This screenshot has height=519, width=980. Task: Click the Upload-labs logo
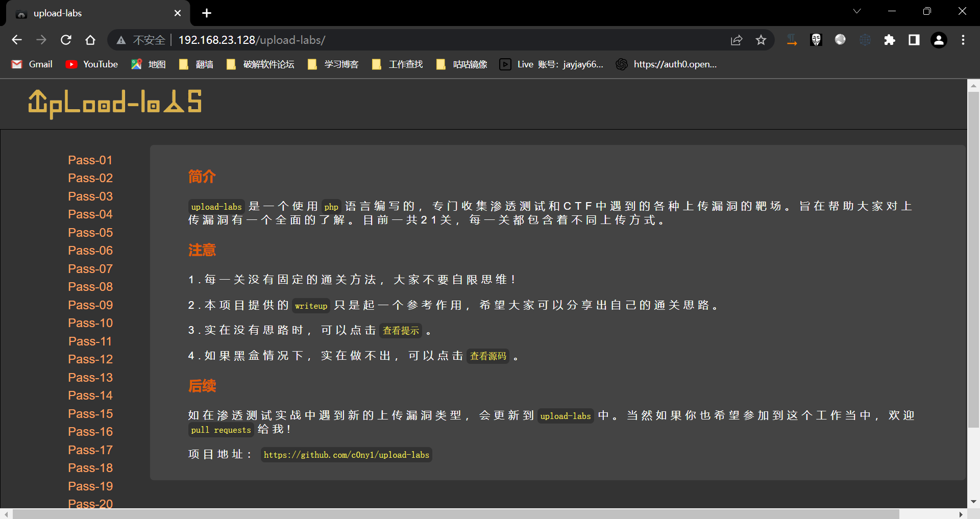(115, 104)
